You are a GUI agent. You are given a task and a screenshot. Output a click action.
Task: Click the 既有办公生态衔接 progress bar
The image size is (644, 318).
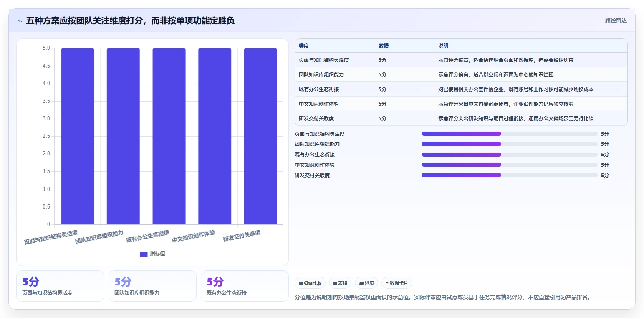click(x=510, y=155)
